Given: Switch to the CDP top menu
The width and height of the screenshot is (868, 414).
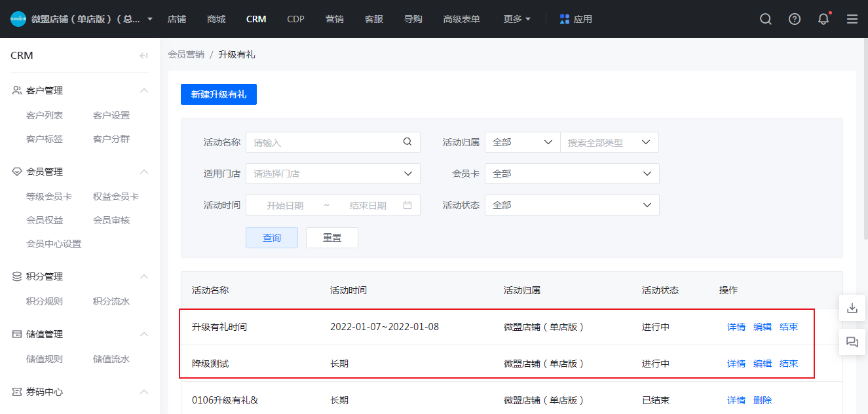Looking at the screenshot, I should point(295,19).
